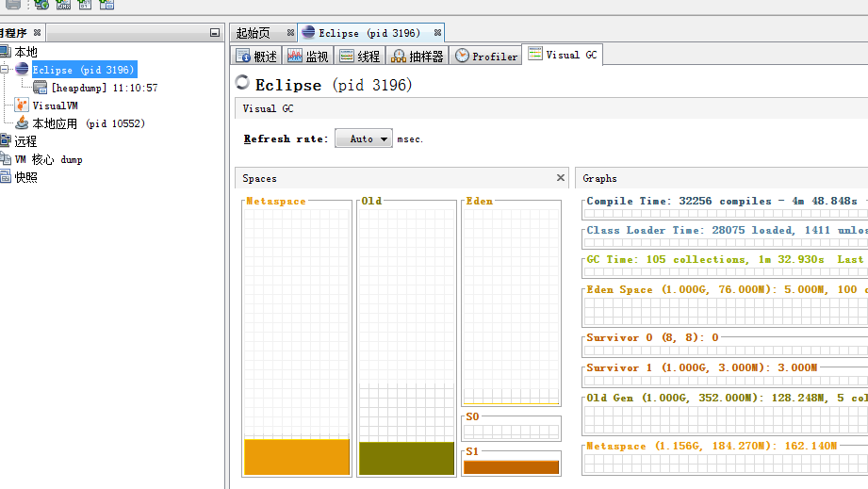Click the S1 survivor space bar

(x=511, y=467)
